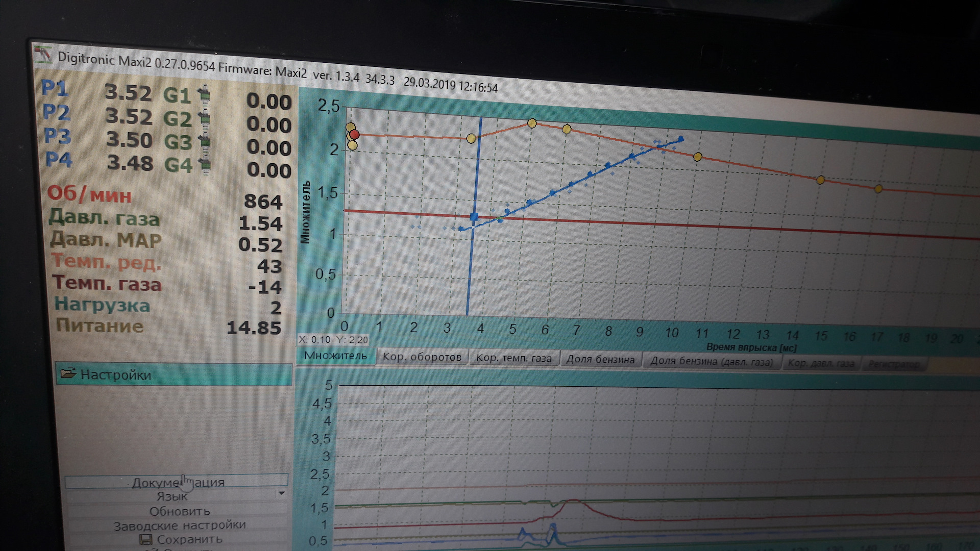Select yellow multiplier point near 3.7 ms

point(471,138)
